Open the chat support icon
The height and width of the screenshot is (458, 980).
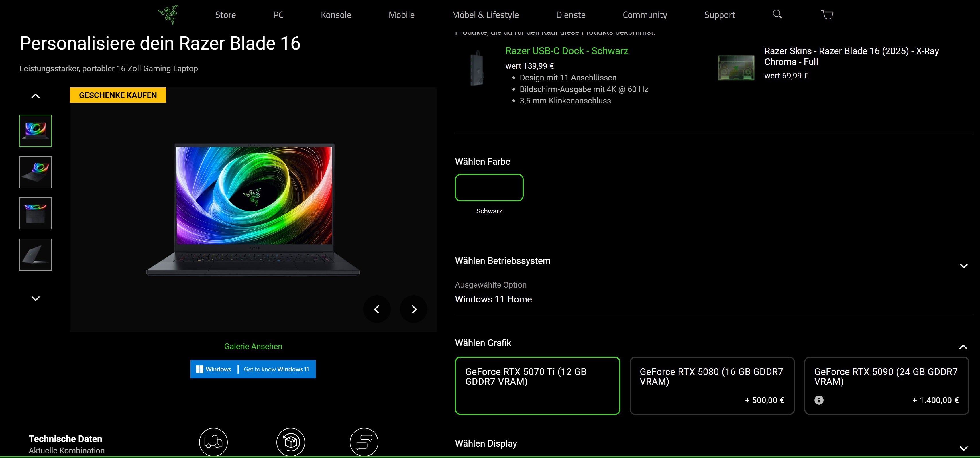point(364,442)
